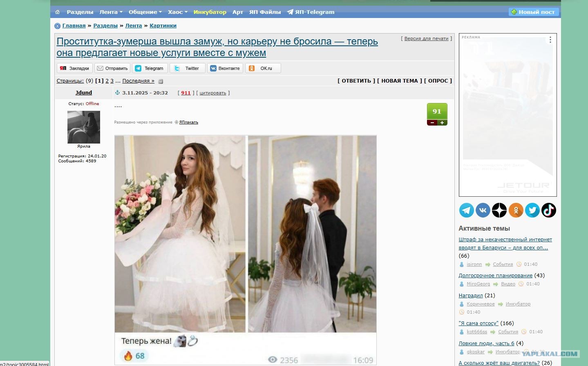Open user MiroGeorg profile link
This screenshot has height=366, width=588.
point(478,284)
